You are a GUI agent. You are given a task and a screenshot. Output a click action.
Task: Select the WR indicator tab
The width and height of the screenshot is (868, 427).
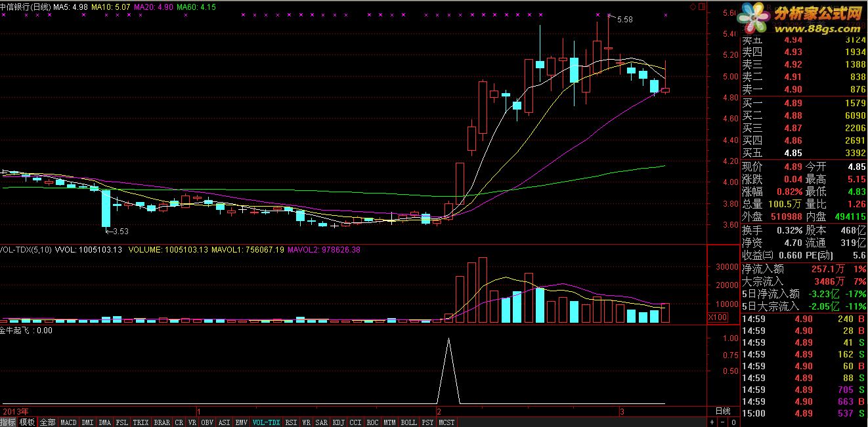[307, 422]
